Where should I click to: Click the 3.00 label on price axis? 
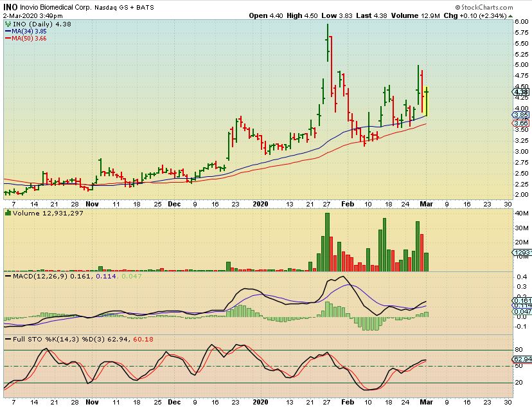click(x=522, y=152)
